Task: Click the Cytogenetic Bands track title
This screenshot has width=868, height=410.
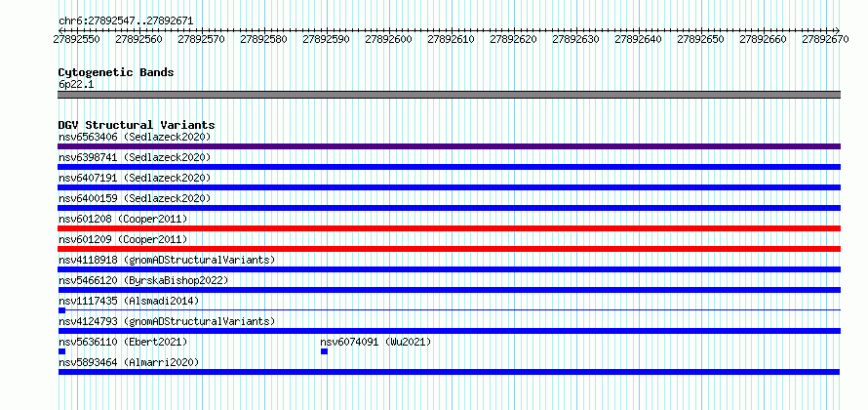Action: coord(116,72)
